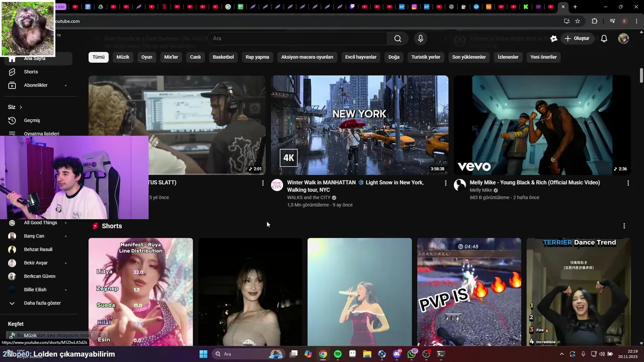644x362 pixels.
Task: Select the Müzik filter chip
Action: 123,57
